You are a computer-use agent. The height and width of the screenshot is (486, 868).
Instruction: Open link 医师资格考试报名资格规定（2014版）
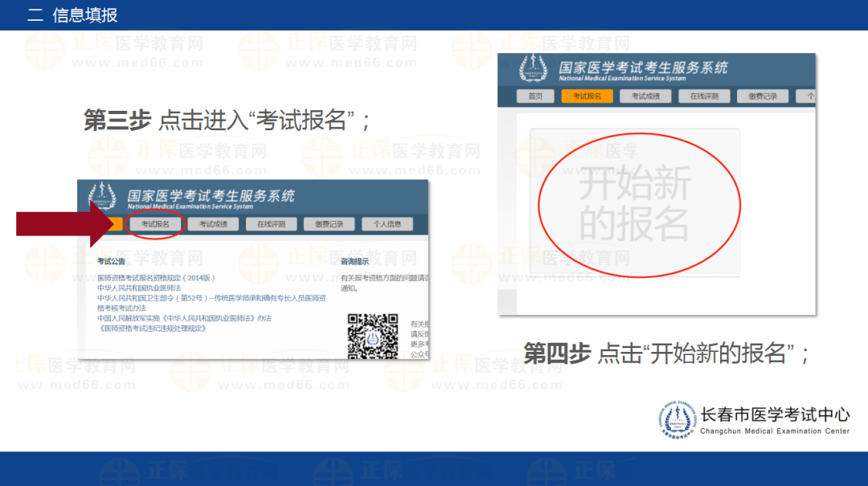click(157, 278)
